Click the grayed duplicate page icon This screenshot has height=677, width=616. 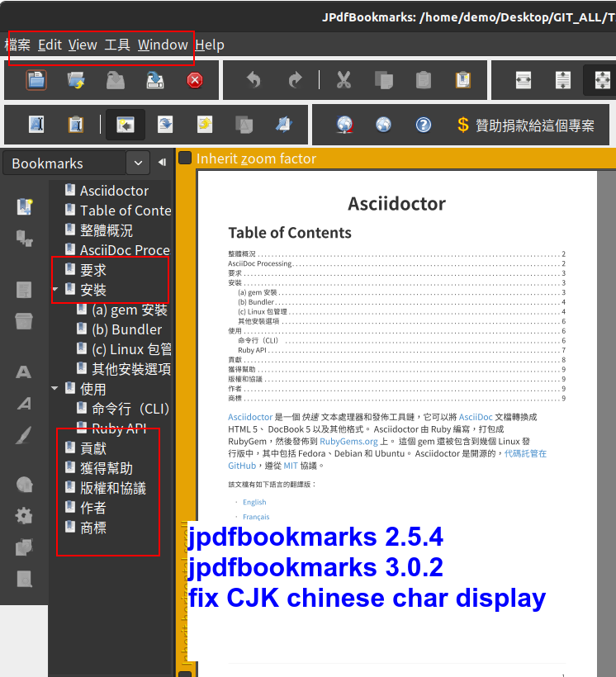point(244,125)
